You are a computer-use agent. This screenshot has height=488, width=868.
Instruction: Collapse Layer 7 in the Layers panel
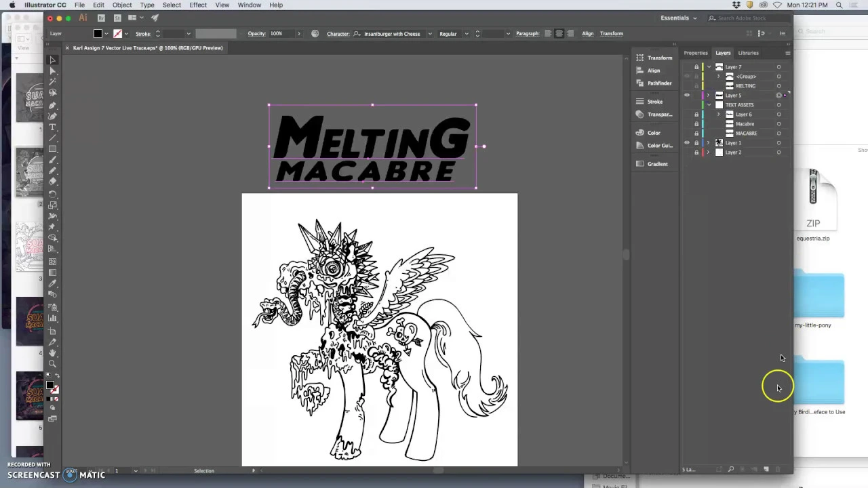pos(709,67)
